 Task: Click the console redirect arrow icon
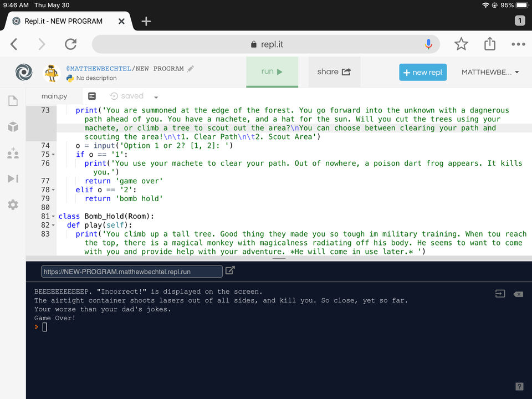click(500, 294)
